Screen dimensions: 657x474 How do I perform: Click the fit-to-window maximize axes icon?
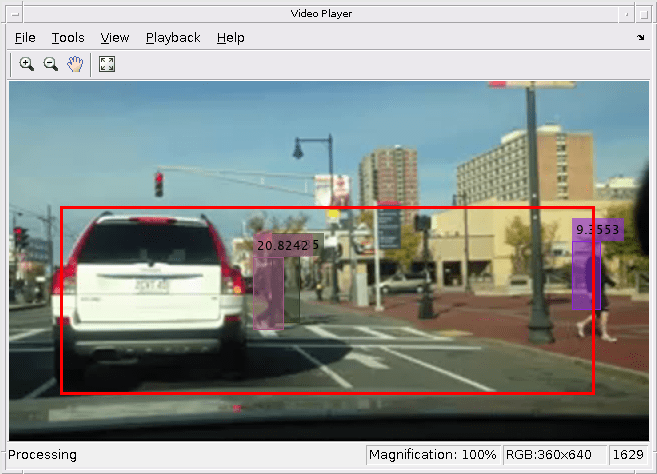point(107,64)
